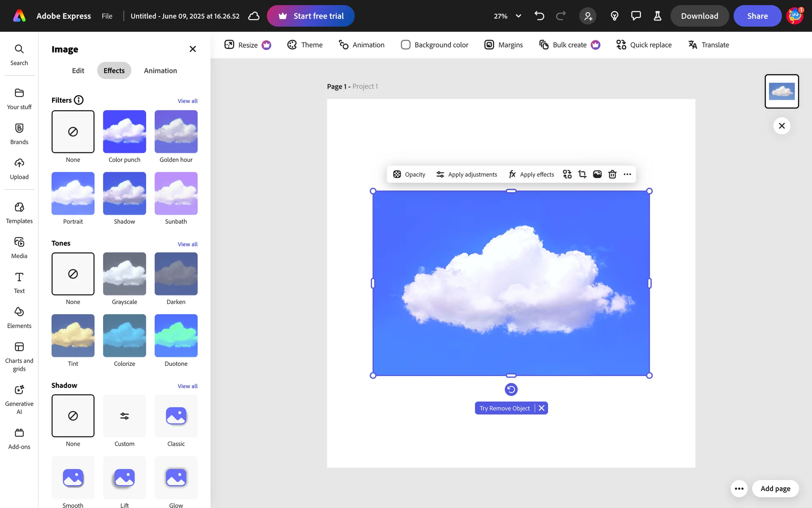The image size is (812, 508).
Task: Open page options ellipsis beside Add page
Action: pos(739,489)
